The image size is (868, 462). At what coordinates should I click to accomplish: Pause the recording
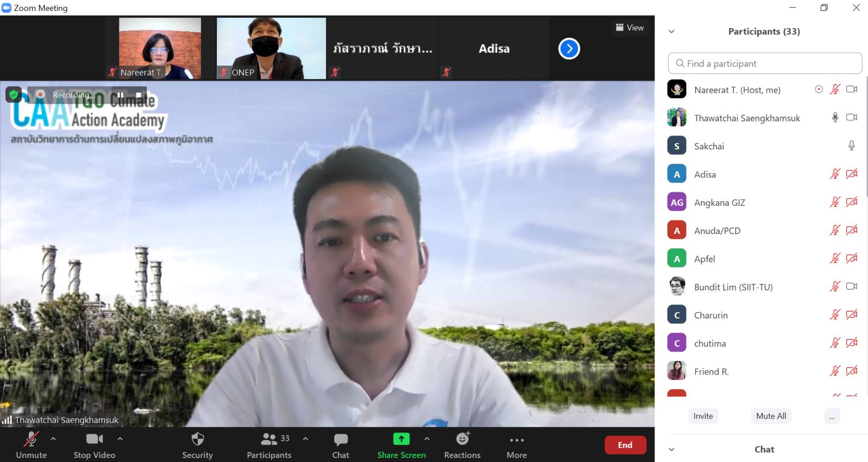coord(120,95)
